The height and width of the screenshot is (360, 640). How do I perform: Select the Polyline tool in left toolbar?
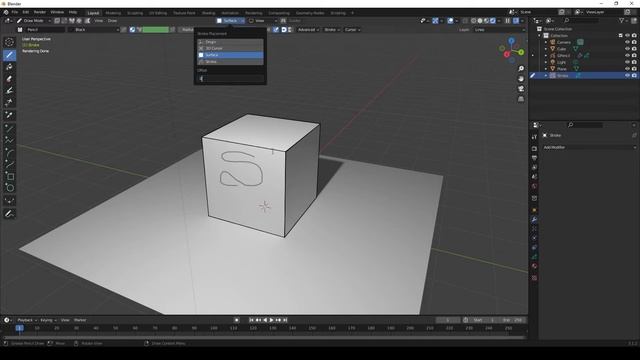9,140
